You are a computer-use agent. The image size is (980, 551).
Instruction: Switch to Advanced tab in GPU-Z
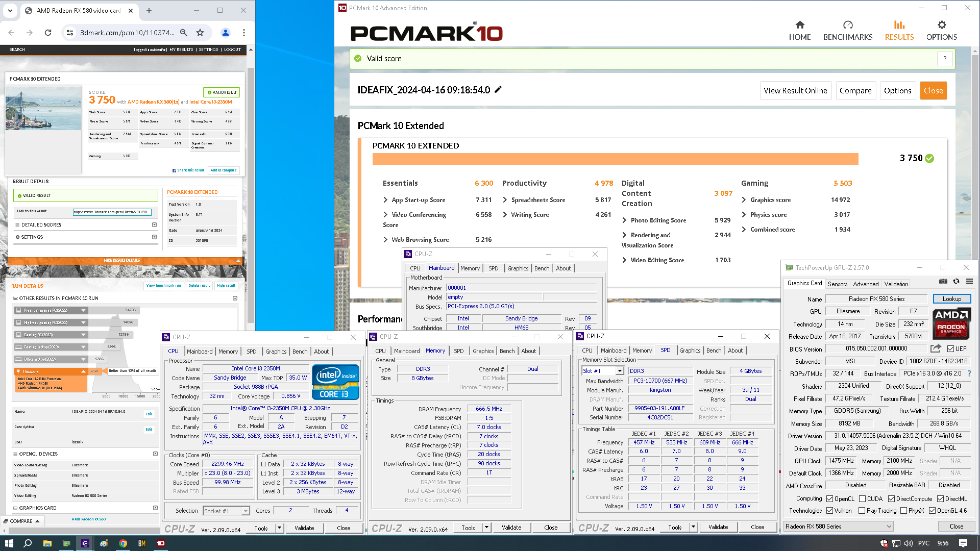pos(866,284)
